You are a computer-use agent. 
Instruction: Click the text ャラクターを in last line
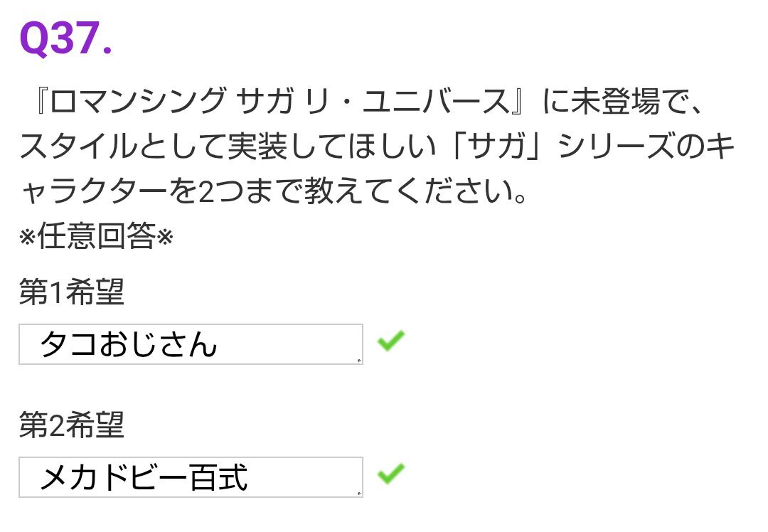coord(110,191)
